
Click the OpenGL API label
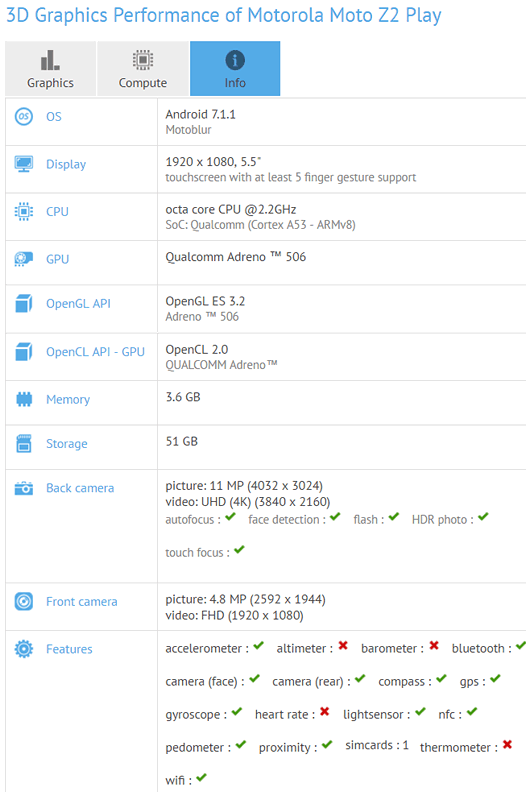coord(78,304)
